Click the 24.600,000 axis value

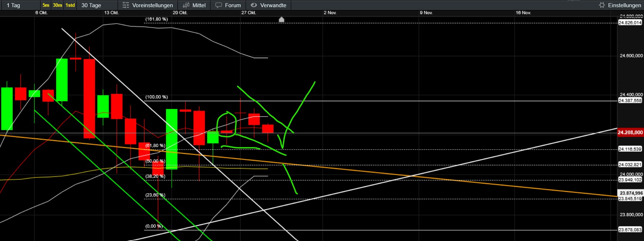[631, 56]
